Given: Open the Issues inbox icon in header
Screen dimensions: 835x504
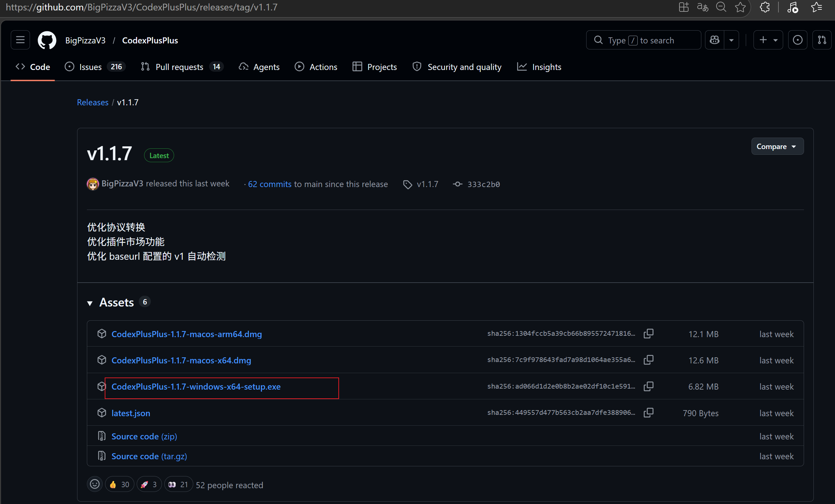Looking at the screenshot, I should click(797, 40).
